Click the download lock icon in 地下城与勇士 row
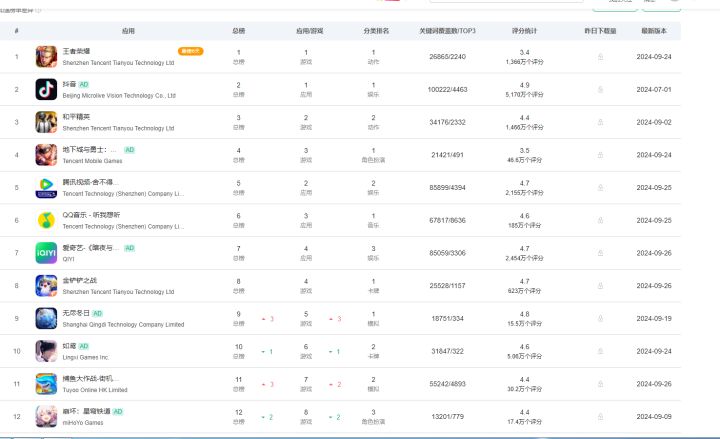The width and height of the screenshot is (720, 439). [600, 155]
